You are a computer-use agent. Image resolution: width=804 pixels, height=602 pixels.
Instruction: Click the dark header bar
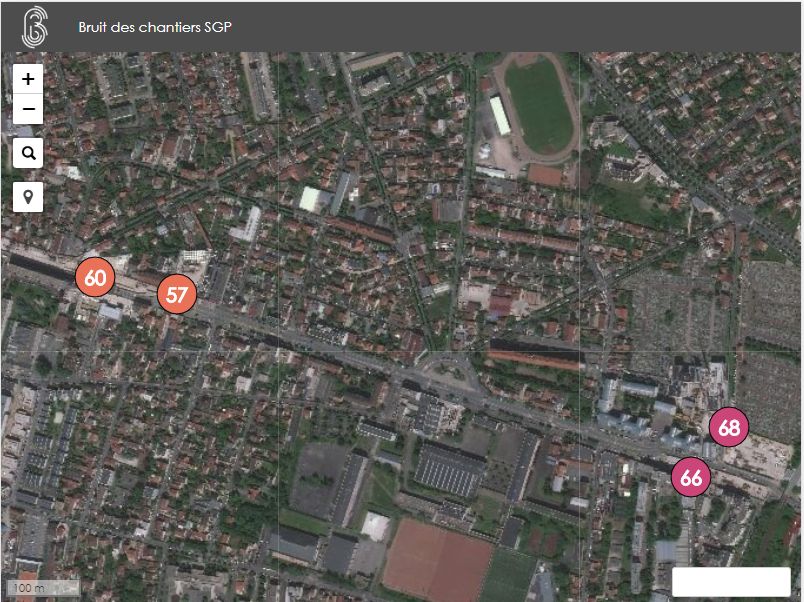500,27
